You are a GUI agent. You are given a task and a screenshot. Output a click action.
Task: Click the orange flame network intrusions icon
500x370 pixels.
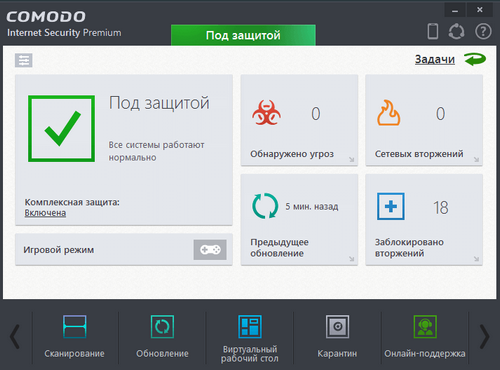pos(389,113)
